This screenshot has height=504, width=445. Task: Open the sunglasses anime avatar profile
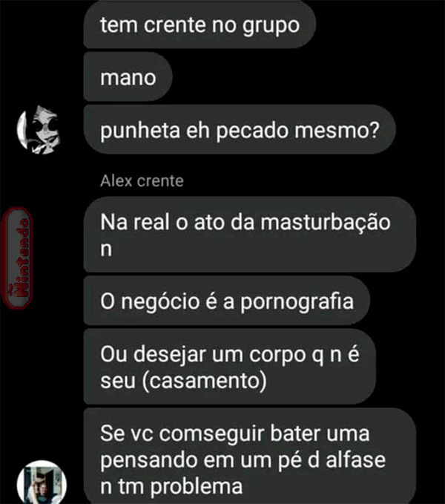(x=39, y=130)
